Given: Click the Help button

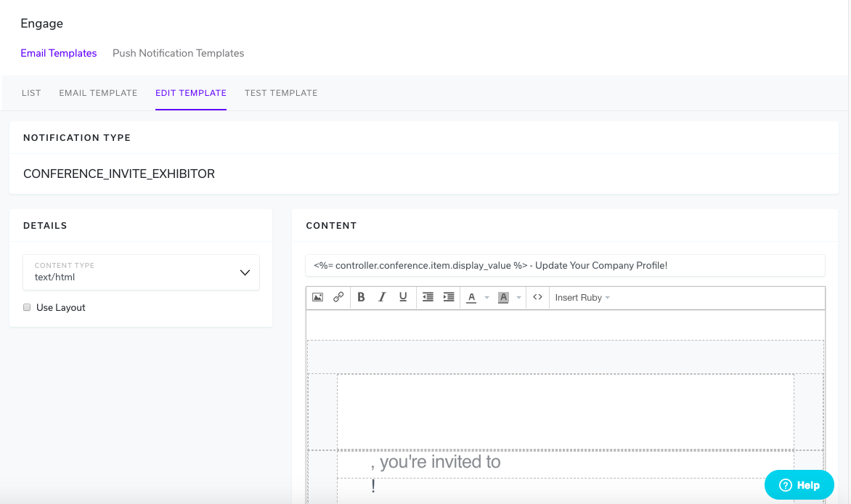Looking at the screenshot, I should pos(799,485).
